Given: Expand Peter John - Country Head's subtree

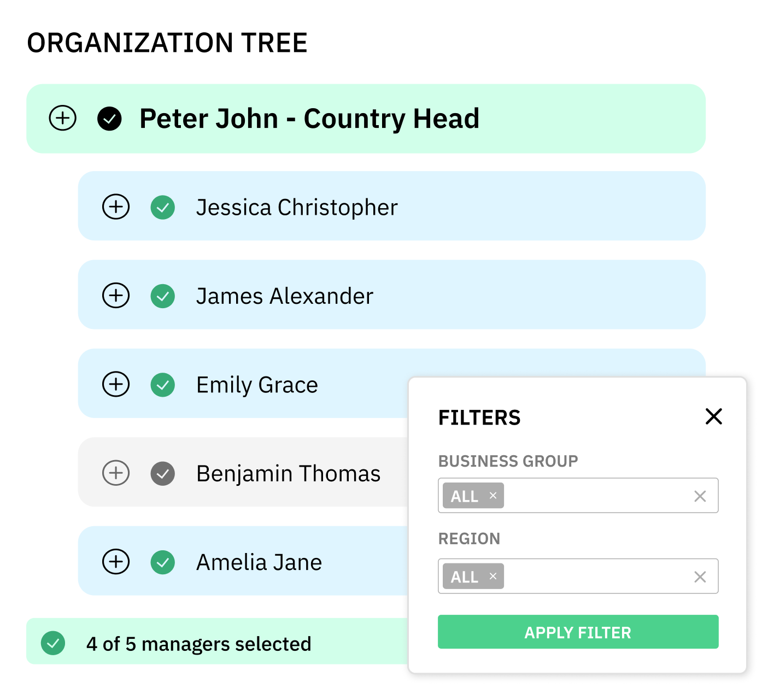Looking at the screenshot, I should pos(62,118).
